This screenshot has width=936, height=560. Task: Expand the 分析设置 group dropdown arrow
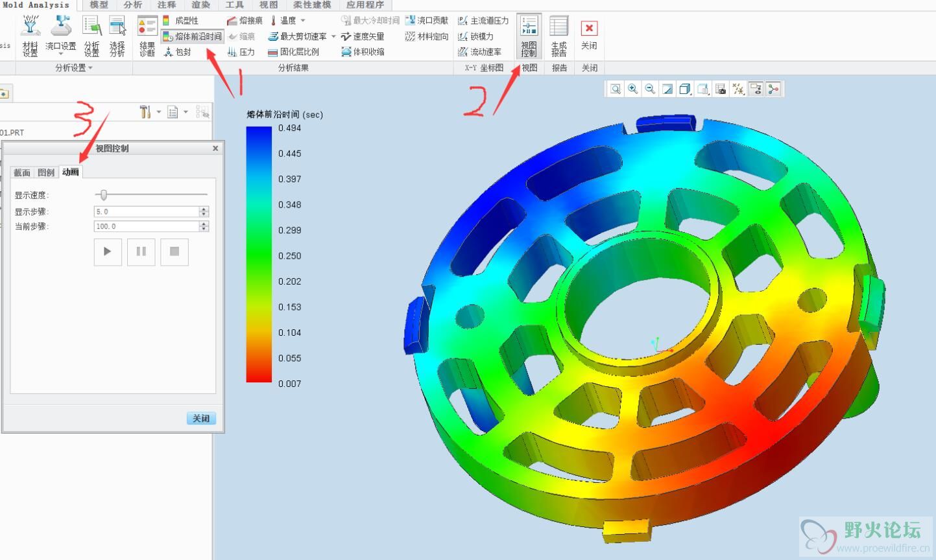pyautogui.click(x=90, y=67)
